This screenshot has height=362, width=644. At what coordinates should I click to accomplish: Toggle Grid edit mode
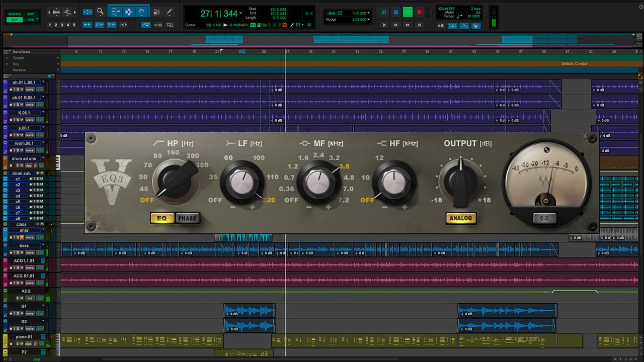point(30,20)
